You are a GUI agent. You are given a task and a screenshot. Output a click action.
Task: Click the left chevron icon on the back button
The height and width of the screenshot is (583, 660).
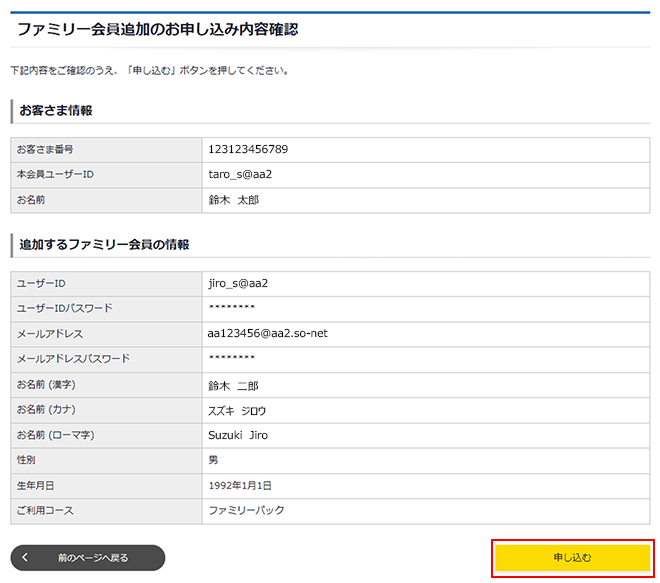pos(25,558)
